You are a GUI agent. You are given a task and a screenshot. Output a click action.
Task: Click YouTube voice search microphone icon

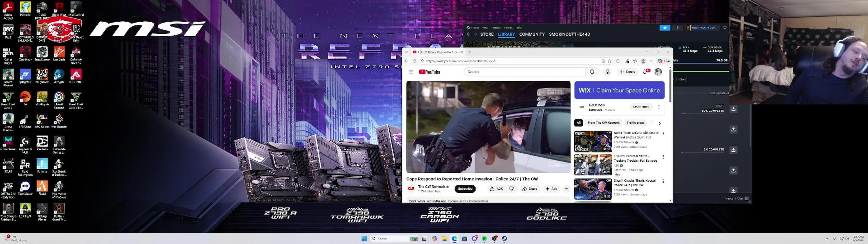point(607,72)
